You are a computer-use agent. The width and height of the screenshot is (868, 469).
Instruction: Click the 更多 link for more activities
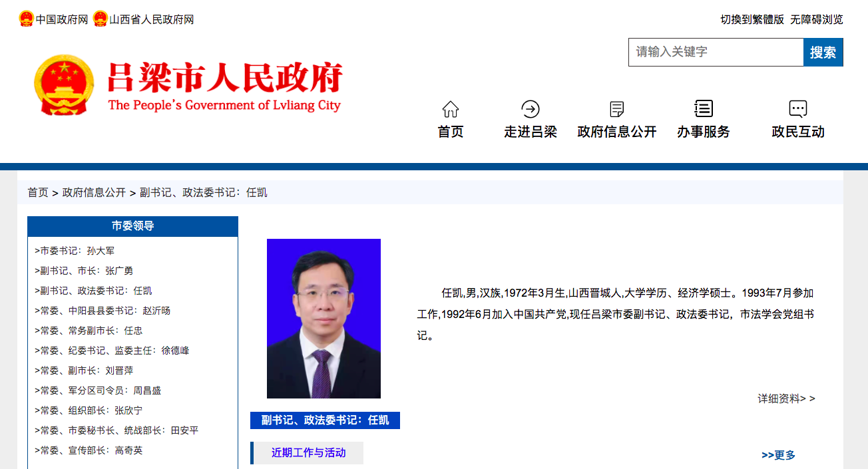click(x=779, y=454)
